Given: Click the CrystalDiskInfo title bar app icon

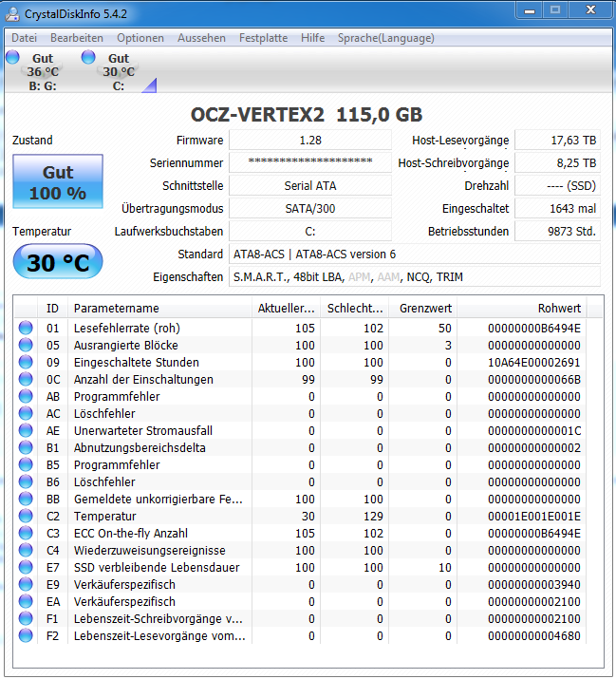Looking at the screenshot, I should point(12,14).
